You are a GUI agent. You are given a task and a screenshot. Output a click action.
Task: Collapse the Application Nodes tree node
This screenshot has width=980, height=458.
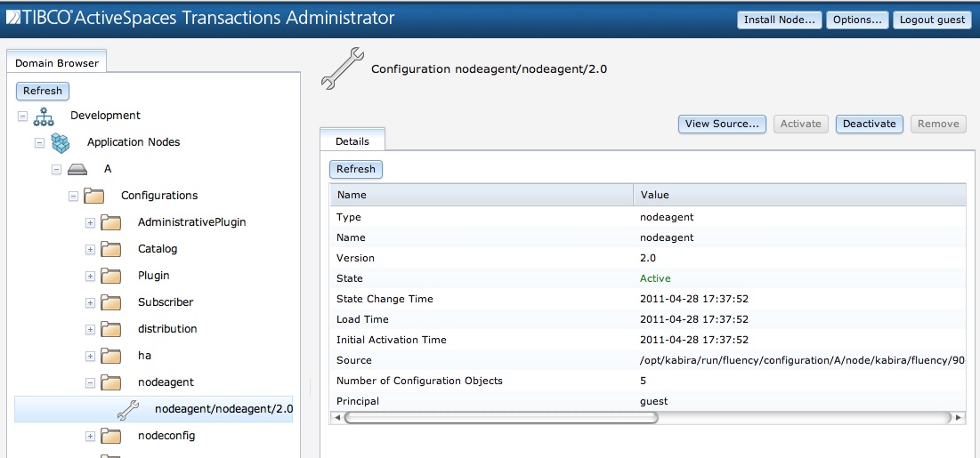(39, 143)
